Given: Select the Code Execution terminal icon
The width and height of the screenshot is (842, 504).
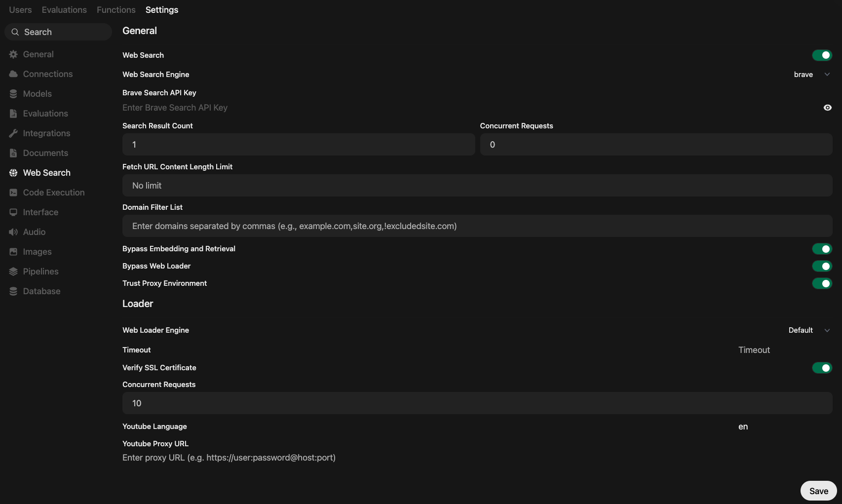Looking at the screenshot, I should point(13,193).
